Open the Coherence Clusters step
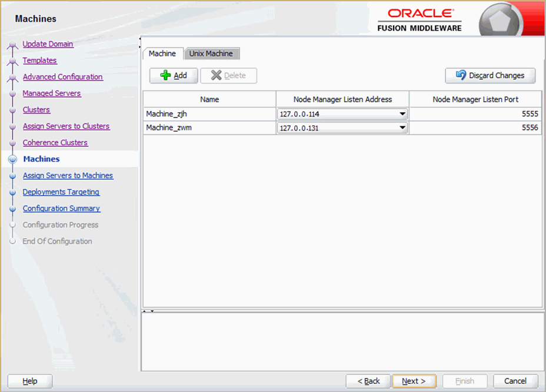This screenshot has height=392, width=546. coord(55,143)
